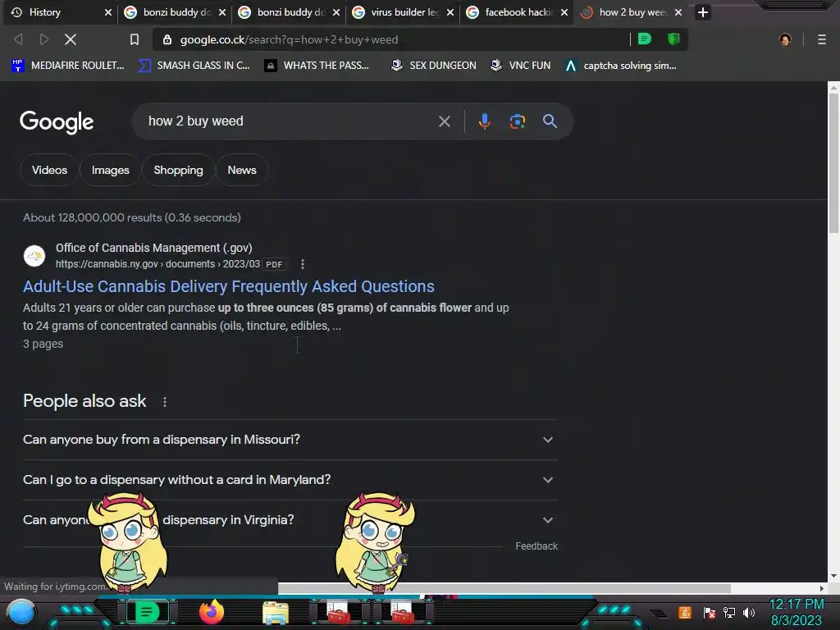Search by image with the Google Lens icon
The image size is (840, 630).
coord(517,121)
